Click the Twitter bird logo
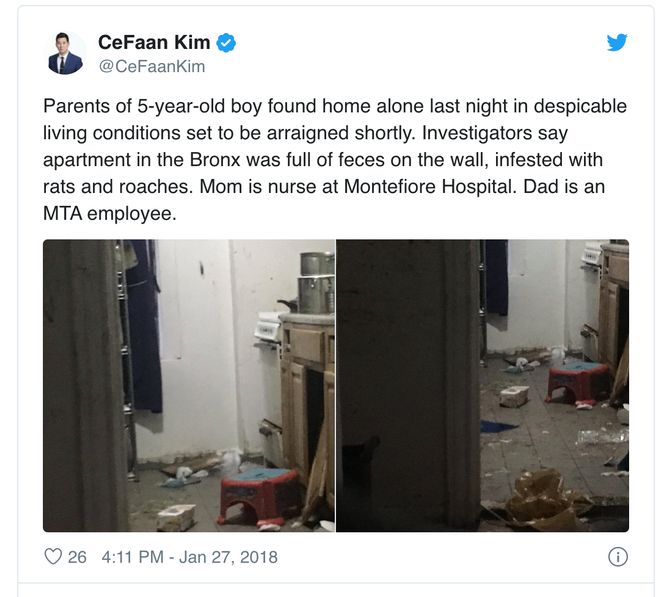This screenshot has height=597, width=664. (x=617, y=42)
